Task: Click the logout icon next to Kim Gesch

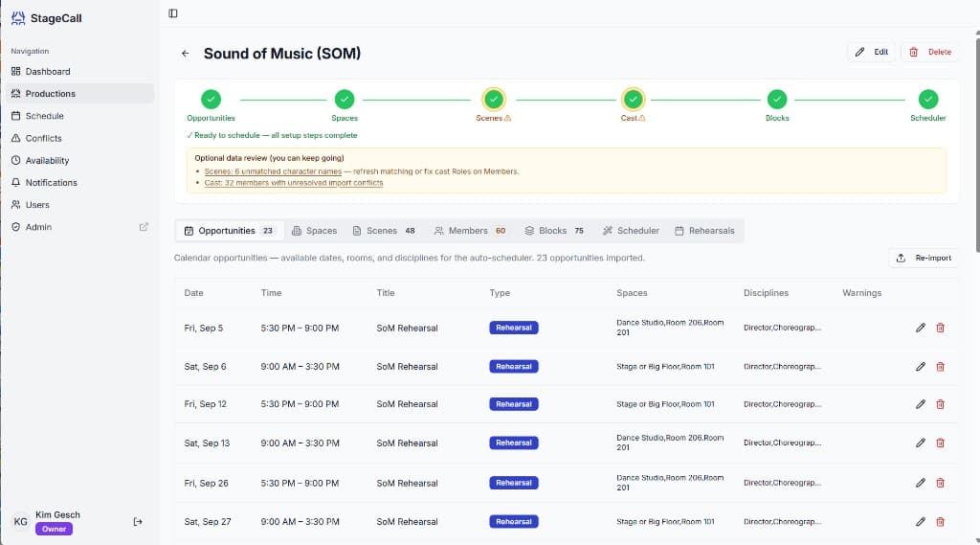Action: point(138,522)
